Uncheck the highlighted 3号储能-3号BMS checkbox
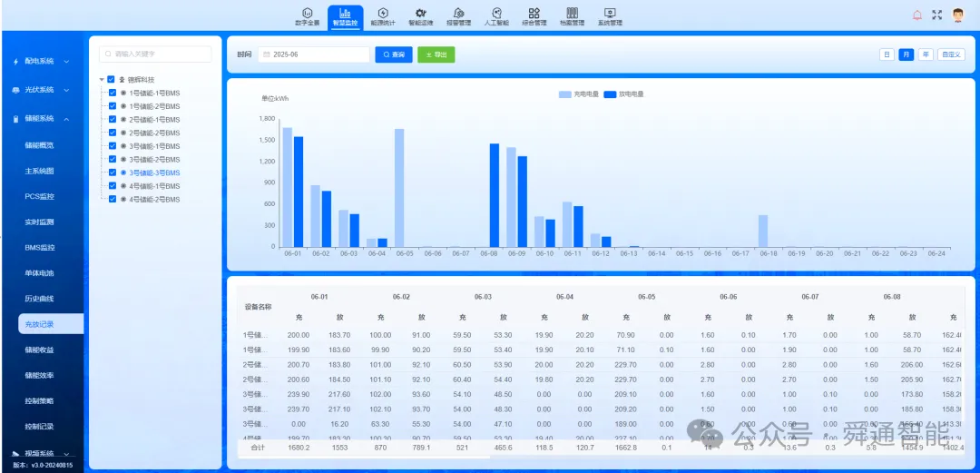The height and width of the screenshot is (473, 980). pos(113,172)
